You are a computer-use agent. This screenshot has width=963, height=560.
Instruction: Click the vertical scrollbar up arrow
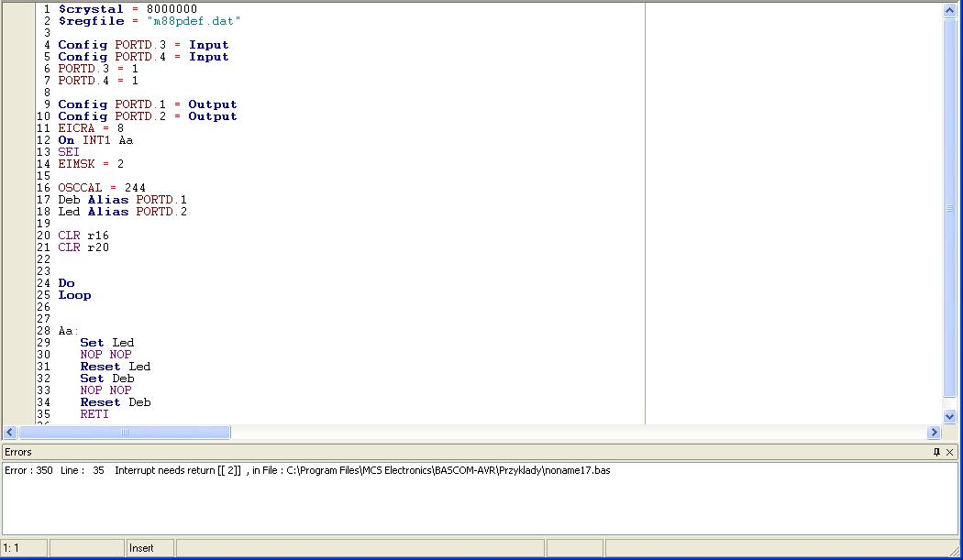click(949, 10)
